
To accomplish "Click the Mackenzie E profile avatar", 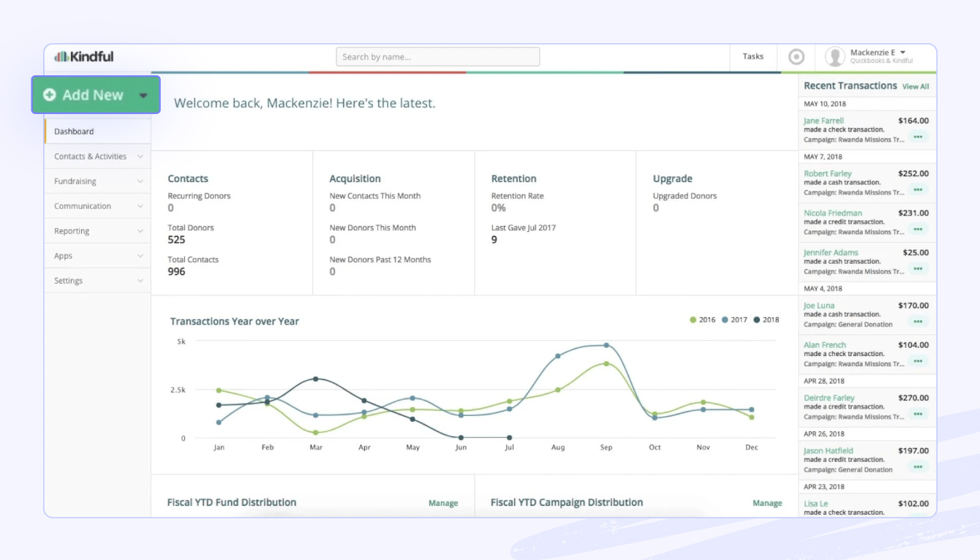I will (835, 57).
